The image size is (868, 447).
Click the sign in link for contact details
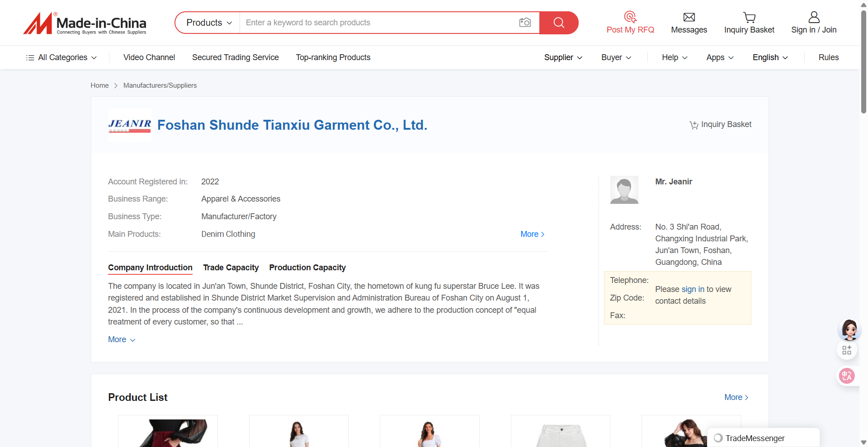pyautogui.click(x=693, y=289)
